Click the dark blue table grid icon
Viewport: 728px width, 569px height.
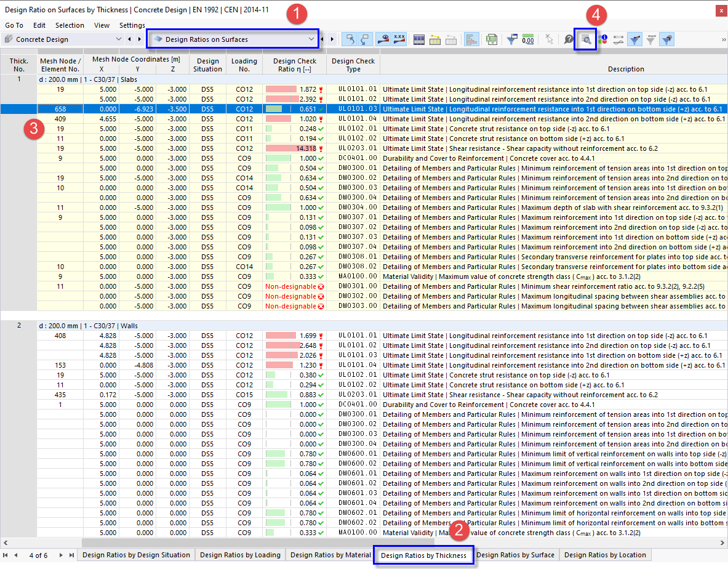click(x=419, y=40)
